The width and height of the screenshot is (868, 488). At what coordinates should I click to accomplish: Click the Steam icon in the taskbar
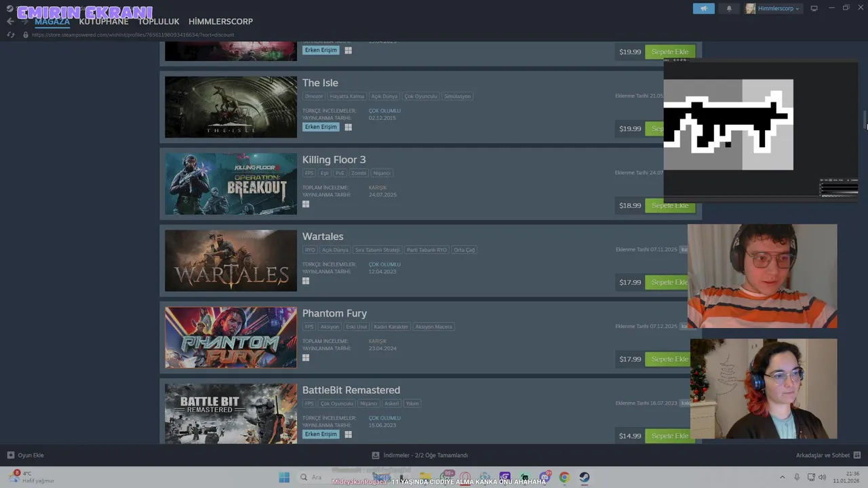point(584,477)
